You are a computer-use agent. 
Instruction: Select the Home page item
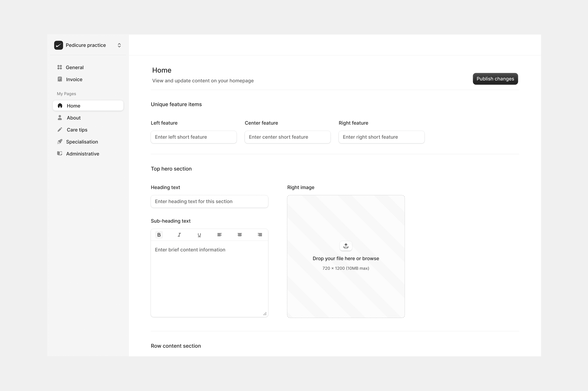coord(88,106)
